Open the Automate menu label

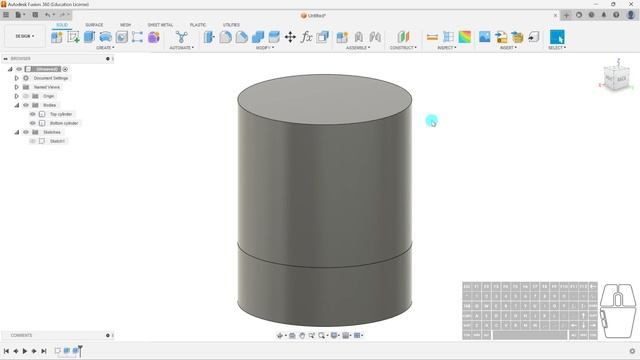[182, 48]
